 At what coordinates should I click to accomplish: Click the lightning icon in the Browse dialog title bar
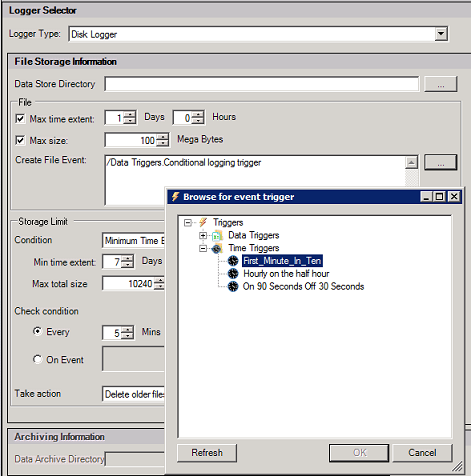175,197
